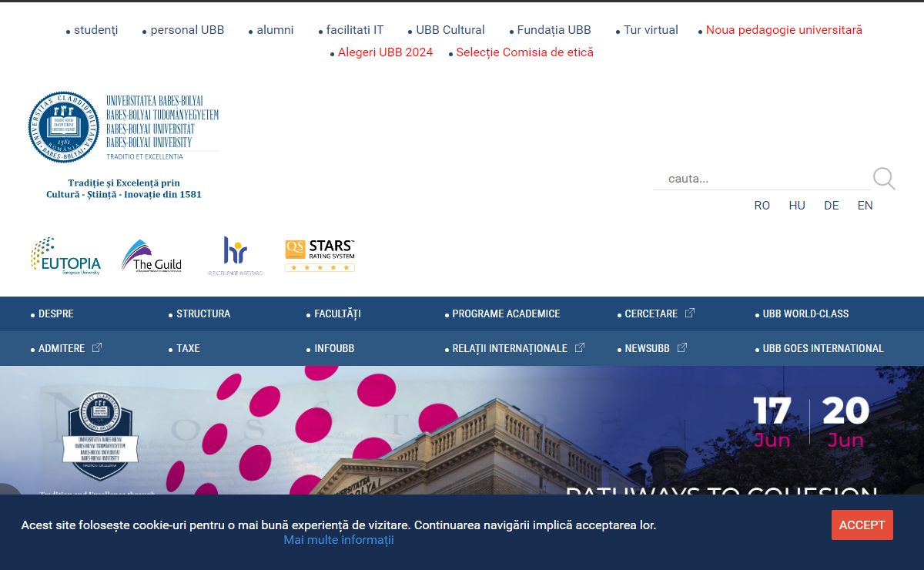Switch site language to EN
The height and width of the screenshot is (570, 924).
coord(865,206)
